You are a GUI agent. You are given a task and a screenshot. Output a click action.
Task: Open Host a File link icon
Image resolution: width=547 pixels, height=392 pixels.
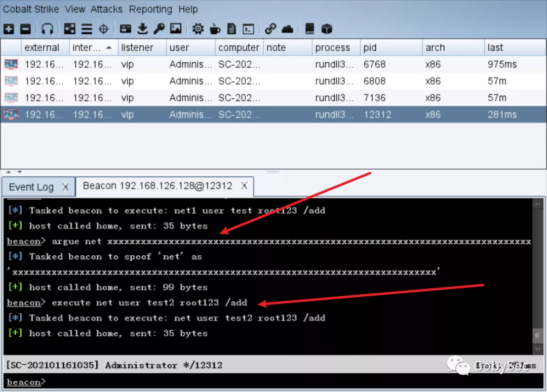[x=270, y=29]
